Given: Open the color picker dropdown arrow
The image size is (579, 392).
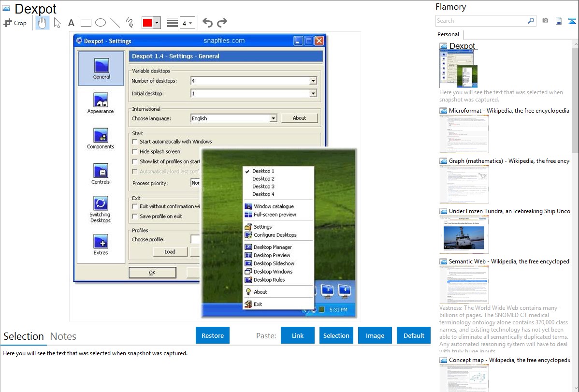Looking at the screenshot, I should 157,23.
